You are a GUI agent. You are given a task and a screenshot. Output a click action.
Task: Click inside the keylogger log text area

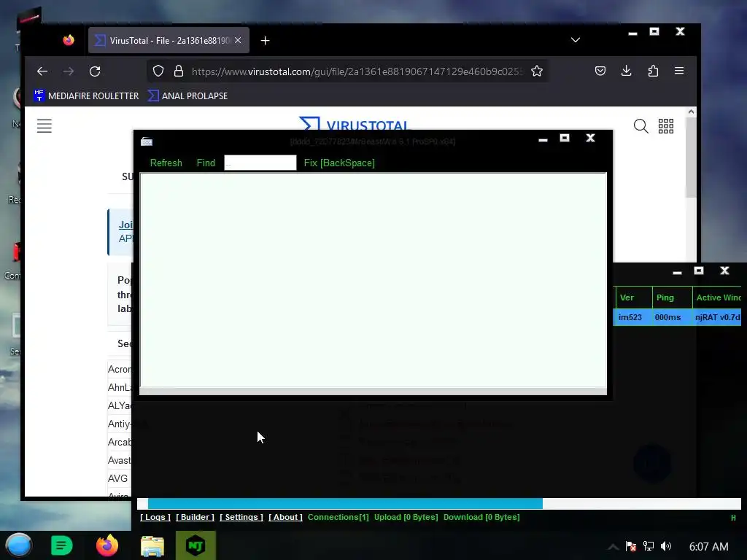[373, 280]
